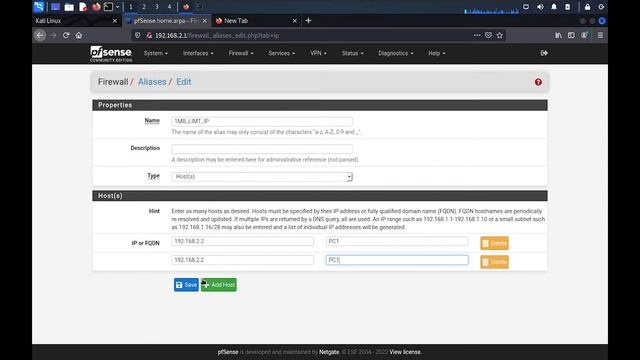Viewport: 640px width, 360px height.
Task: Click the Add Host button
Action: pos(219,285)
